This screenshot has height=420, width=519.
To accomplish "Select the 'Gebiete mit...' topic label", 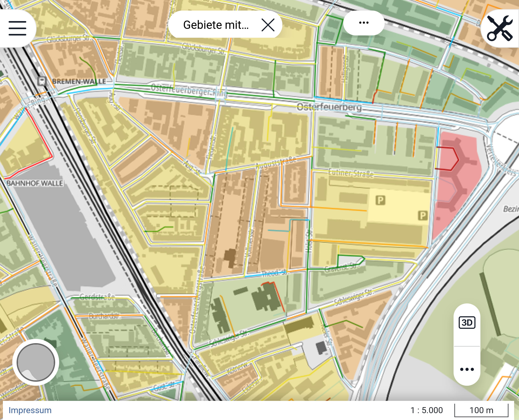I will pyautogui.click(x=216, y=25).
